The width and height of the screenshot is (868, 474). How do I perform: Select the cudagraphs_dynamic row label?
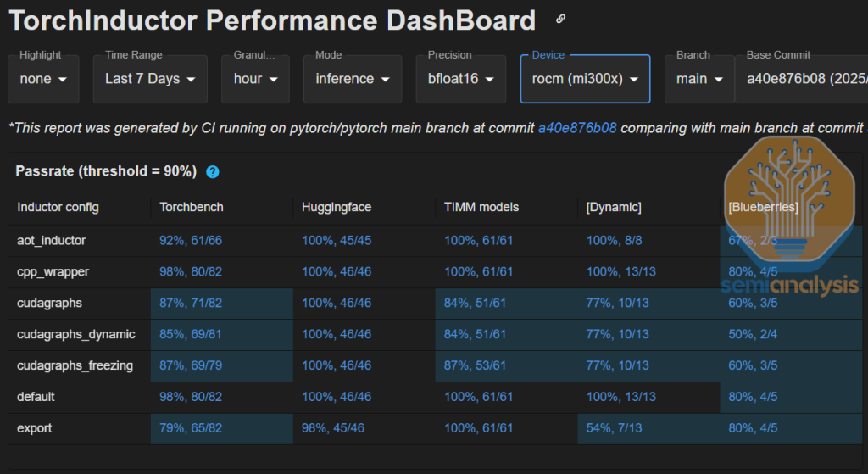tap(76, 334)
